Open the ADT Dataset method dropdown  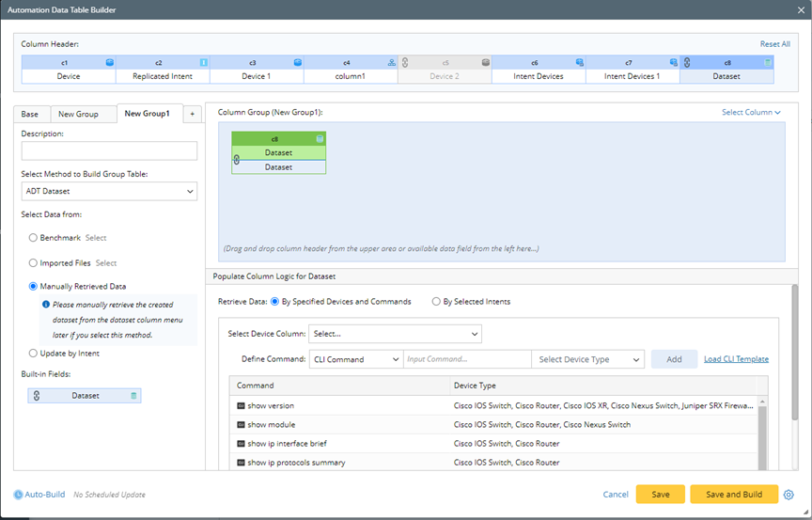[x=109, y=192]
